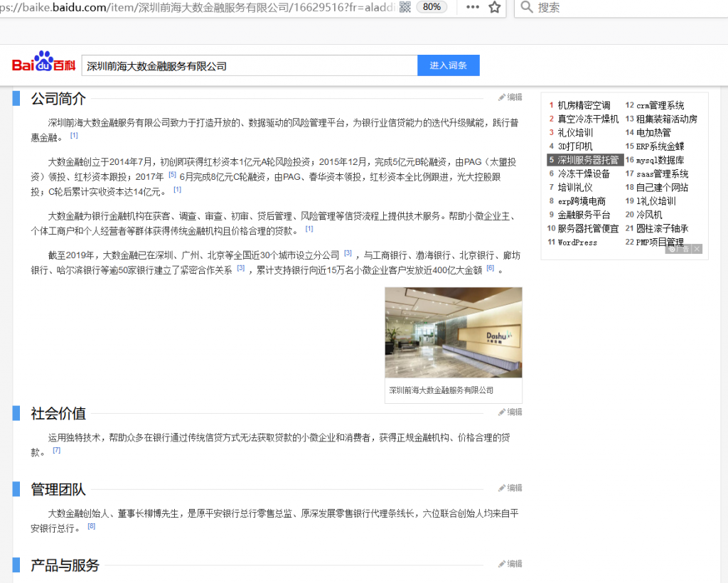Click the 产品与服务 heading

point(65,565)
